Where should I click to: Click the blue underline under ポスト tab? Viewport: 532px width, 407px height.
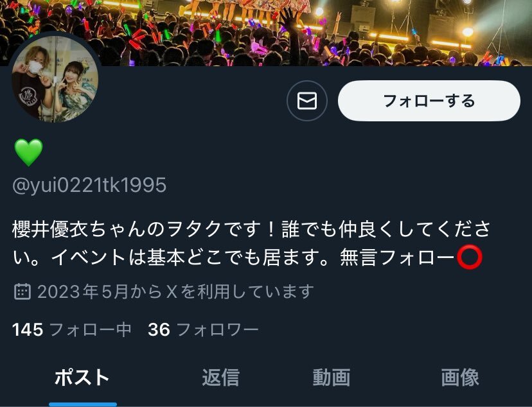pyautogui.click(x=83, y=404)
